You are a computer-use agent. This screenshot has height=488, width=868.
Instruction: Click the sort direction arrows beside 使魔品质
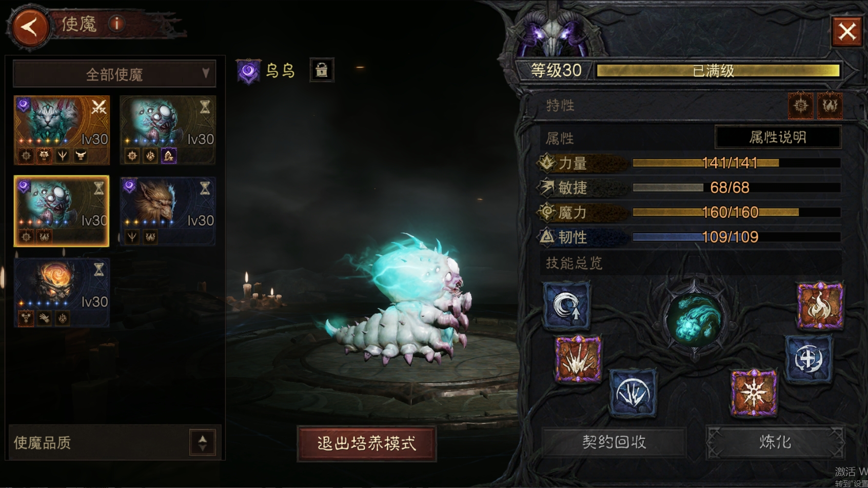click(x=203, y=442)
